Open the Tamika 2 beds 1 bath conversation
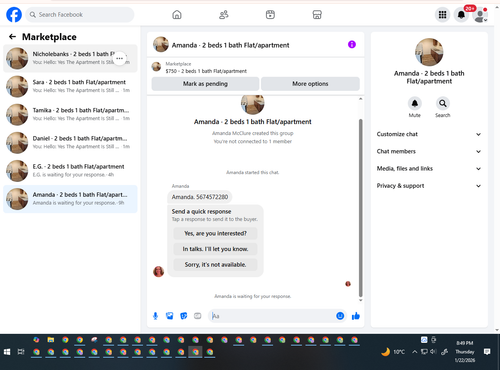500x370 pixels. (70, 114)
